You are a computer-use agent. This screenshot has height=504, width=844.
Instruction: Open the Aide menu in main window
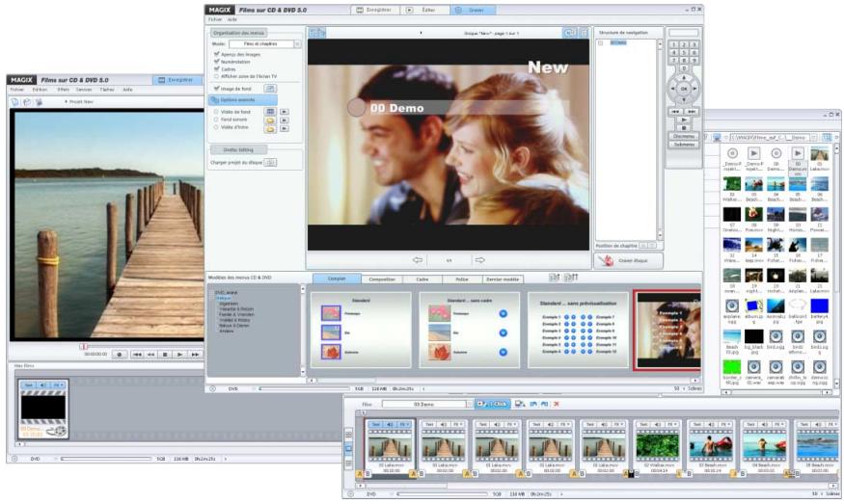pyautogui.click(x=232, y=19)
